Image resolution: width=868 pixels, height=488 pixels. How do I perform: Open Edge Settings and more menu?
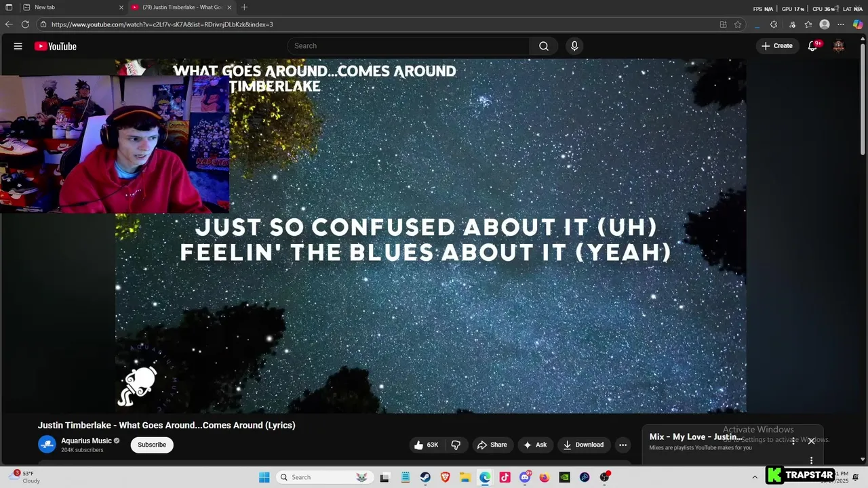[x=842, y=24]
